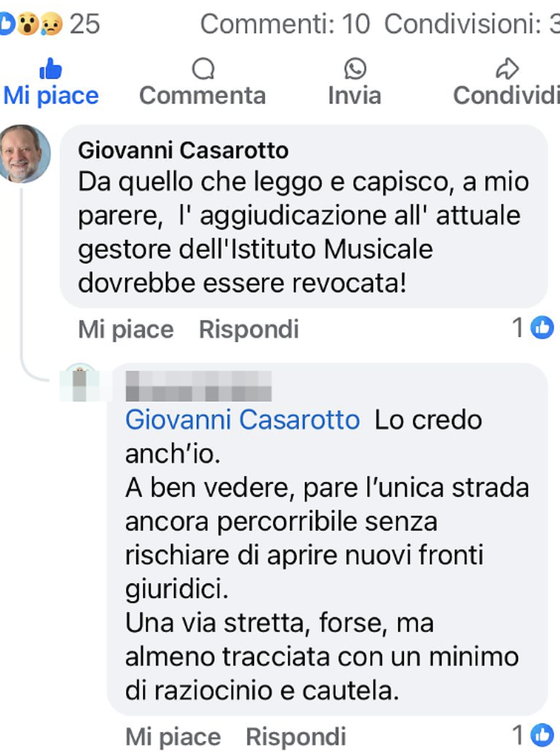Viewport: 560px width, 753px height.
Task: Open the Giovanni Casarotto comment author name
Action: [x=183, y=151]
